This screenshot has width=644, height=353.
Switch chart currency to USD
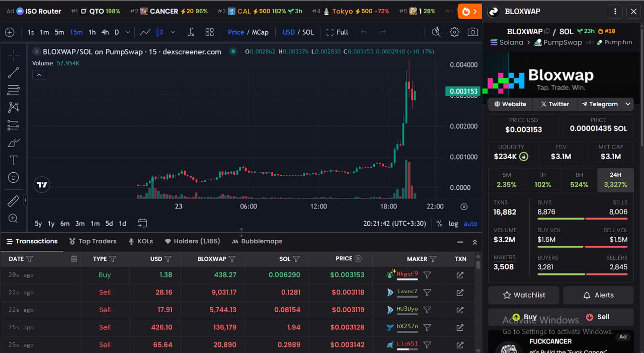(x=289, y=32)
